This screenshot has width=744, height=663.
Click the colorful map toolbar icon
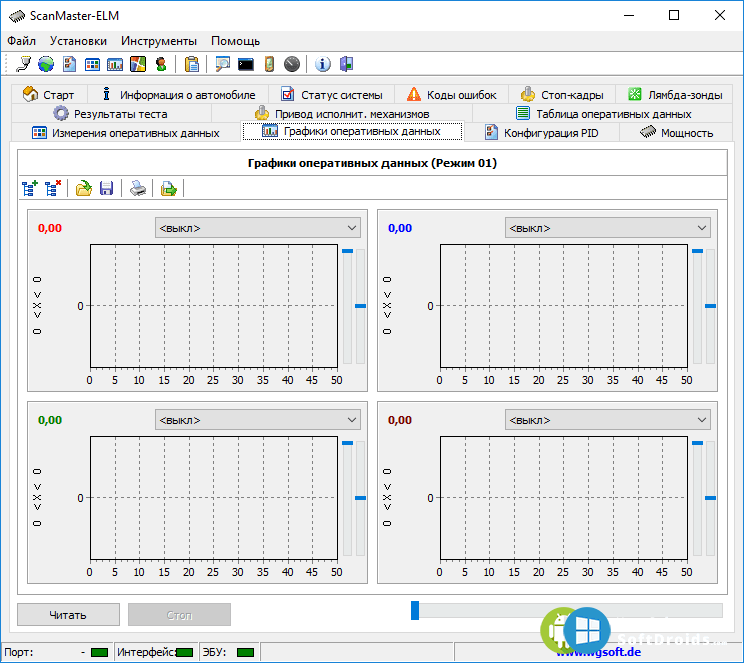pyautogui.click(x=138, y=64)
